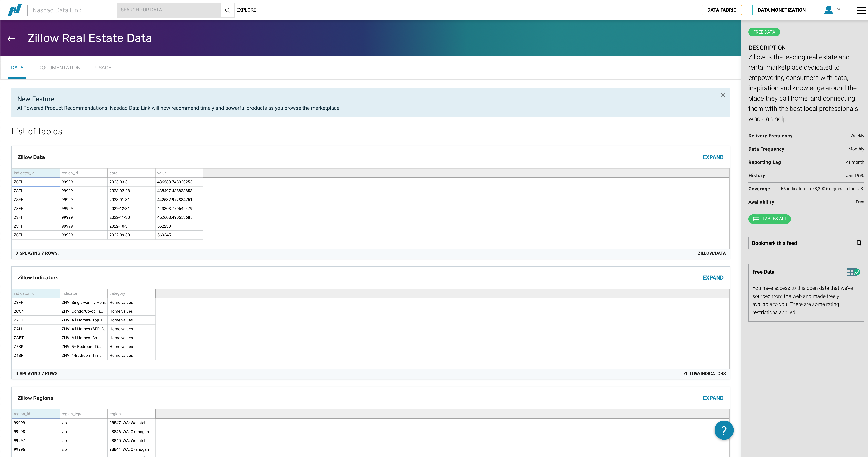Select the Zillow Data region_id column header

(84, 173)
